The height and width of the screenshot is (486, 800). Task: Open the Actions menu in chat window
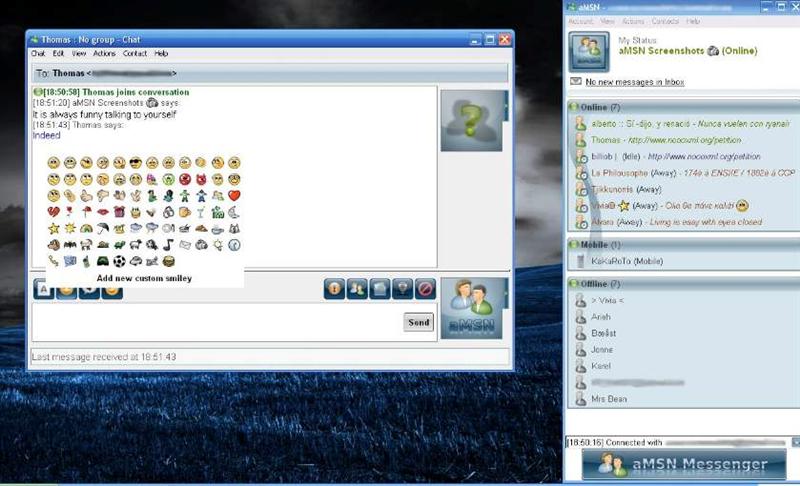[x=104, y=53]
